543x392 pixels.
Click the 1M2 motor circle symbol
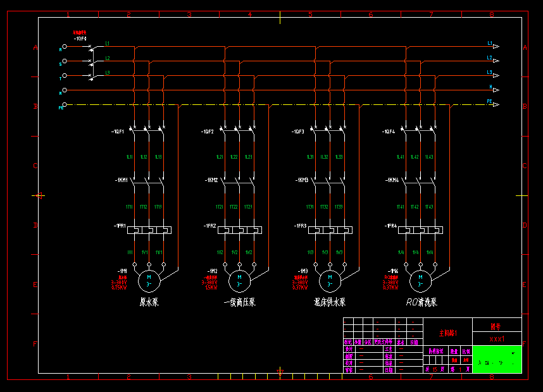[x=239, y=278]
